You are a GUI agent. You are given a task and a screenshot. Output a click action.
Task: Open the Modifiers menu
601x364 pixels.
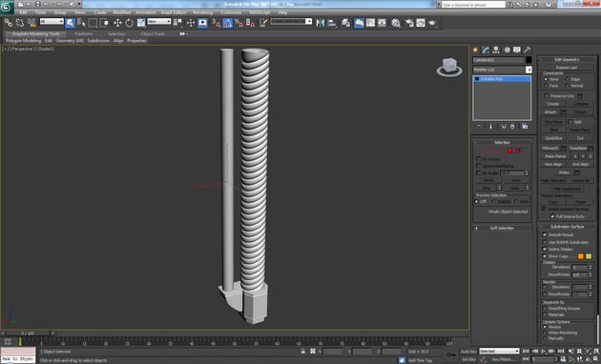(122, 12)
